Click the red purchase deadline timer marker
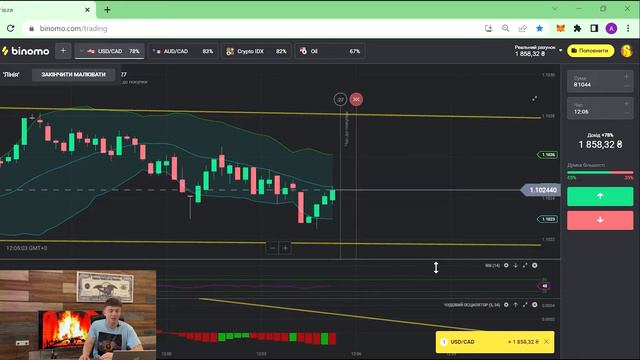This screenshot has height=360, width=640. [356, 99]
